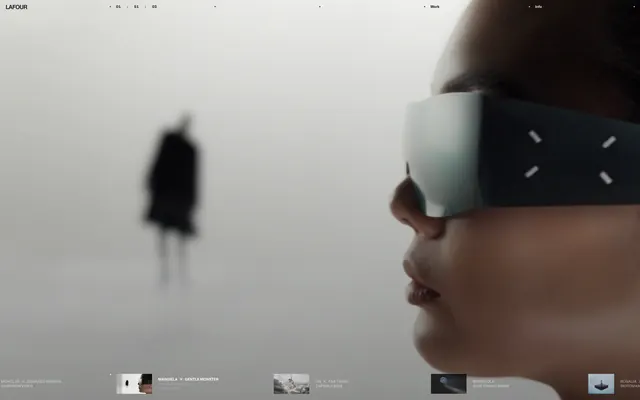Open the LAFOUR logo home link

[x=16, y=7]
